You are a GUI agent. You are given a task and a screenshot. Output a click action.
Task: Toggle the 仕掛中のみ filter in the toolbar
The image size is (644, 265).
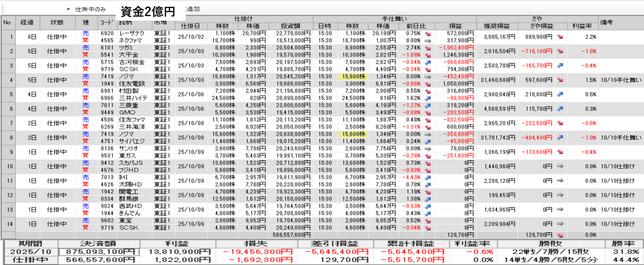91,10
